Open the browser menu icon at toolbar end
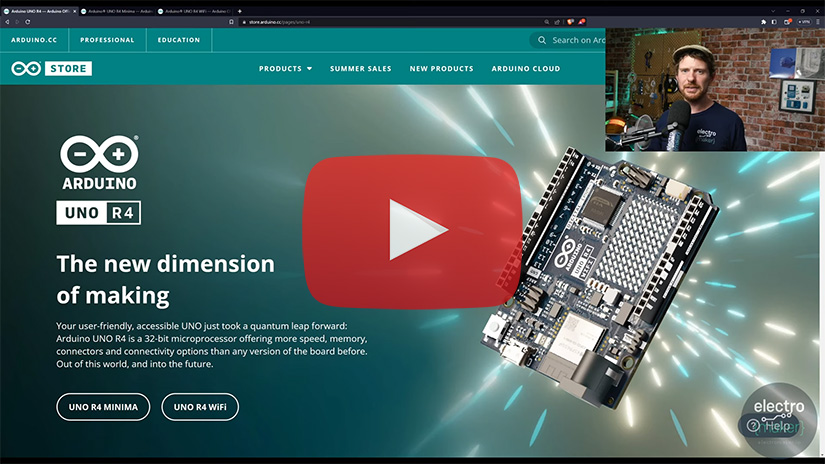This screenshot has width=825, height=464. point(818,22)
